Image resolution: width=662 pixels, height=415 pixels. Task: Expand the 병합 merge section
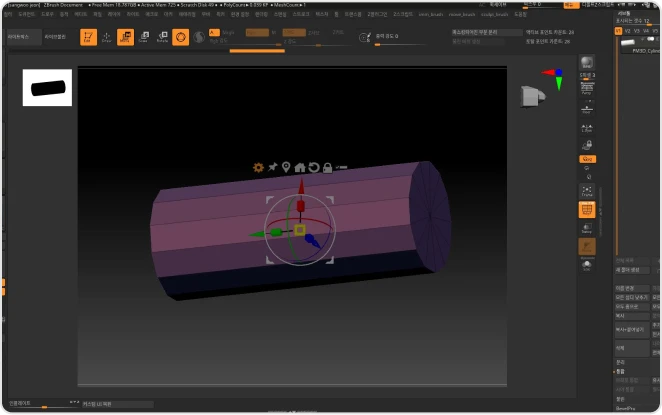pos(620,372)
